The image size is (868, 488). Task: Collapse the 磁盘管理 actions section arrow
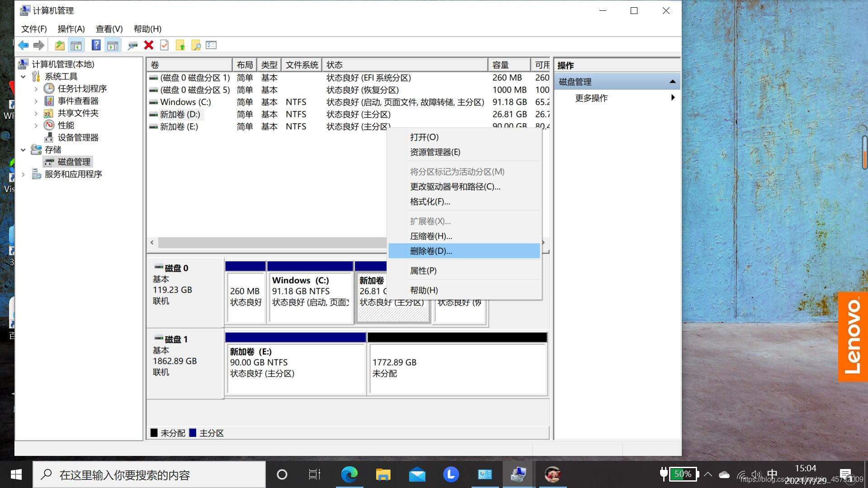(672, 82)
